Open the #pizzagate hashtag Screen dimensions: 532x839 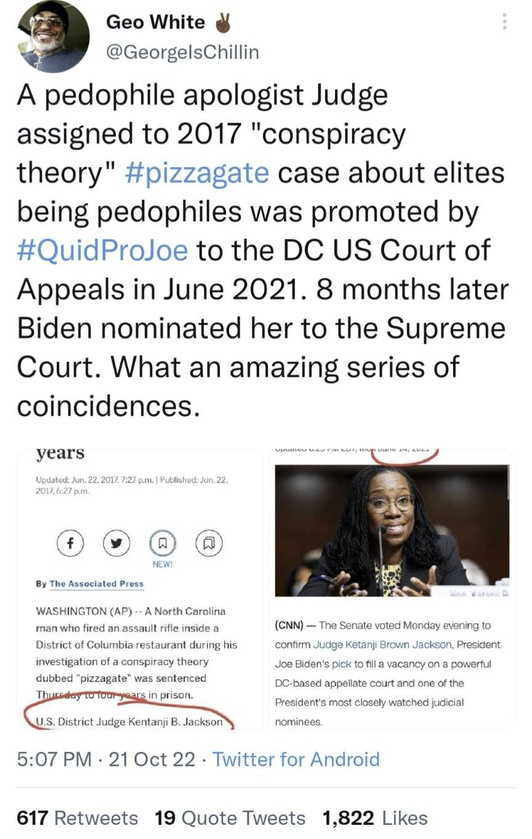pyautogui.click(x=197, y=173)
